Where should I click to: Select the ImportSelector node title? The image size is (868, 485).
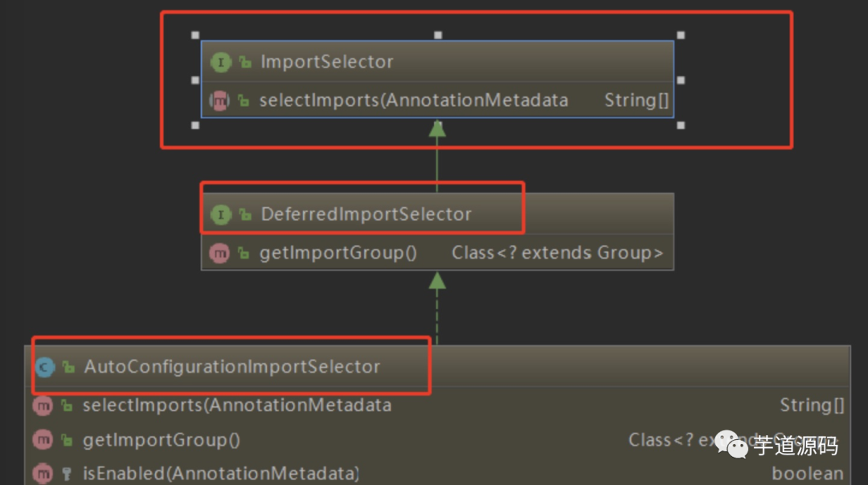tap(326, 61)
